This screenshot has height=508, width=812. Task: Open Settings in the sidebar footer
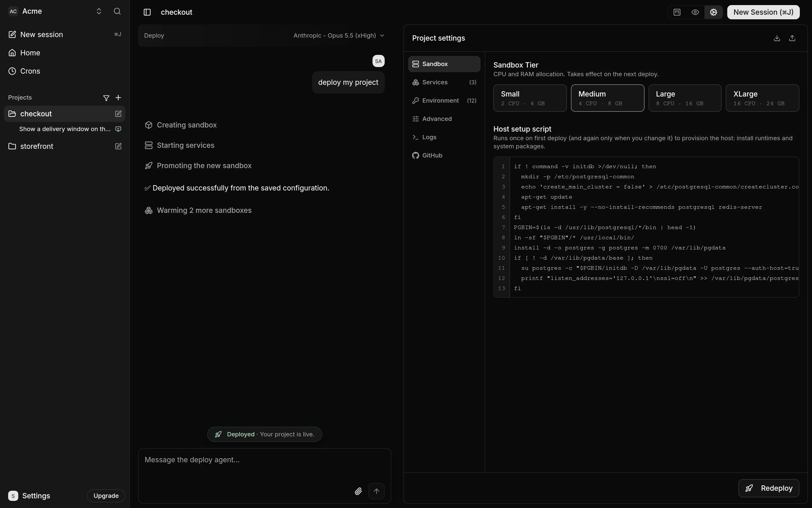pyautogui.click(x=29, y=496)
